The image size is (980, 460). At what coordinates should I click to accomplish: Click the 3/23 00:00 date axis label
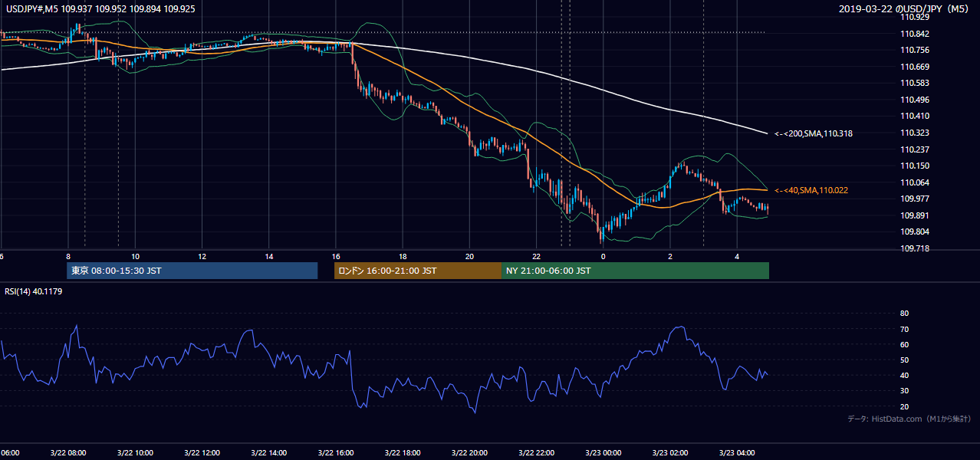click(603, 452)
